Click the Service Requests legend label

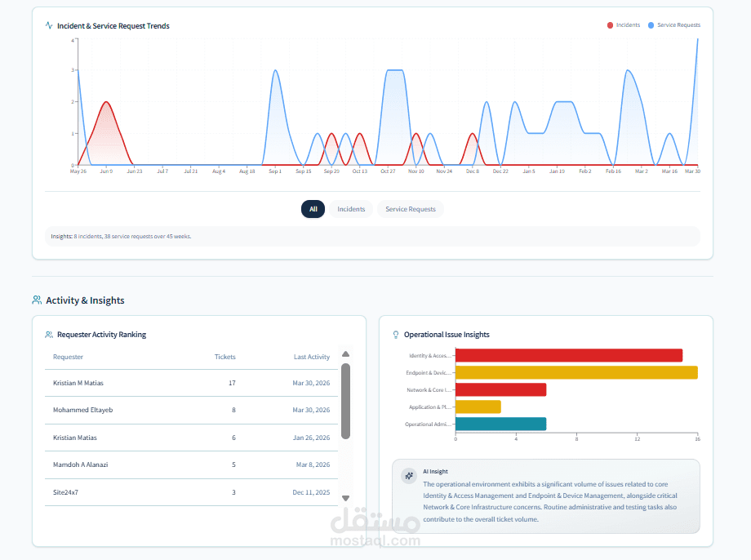pyautogui.click(x=678, y=25)
